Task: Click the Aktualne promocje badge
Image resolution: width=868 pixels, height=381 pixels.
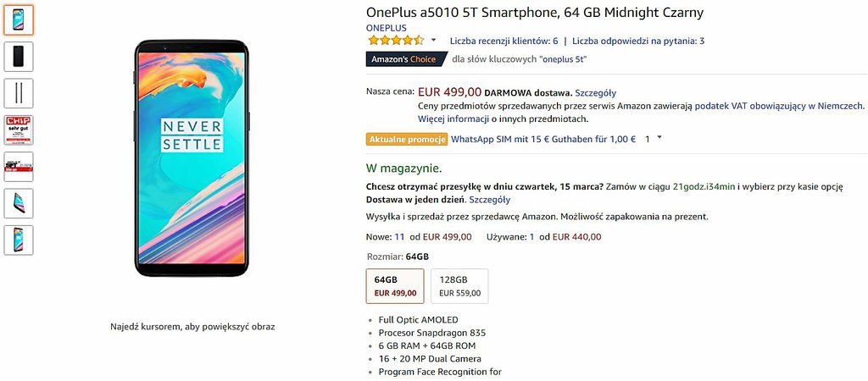Action: pos(407,139)
